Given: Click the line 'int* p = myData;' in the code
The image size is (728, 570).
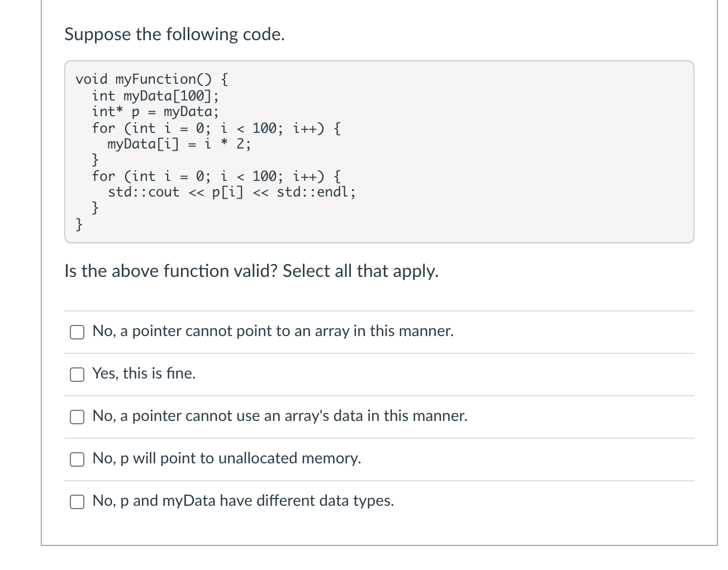Looking at the screenshot, I should coord(155,112).
